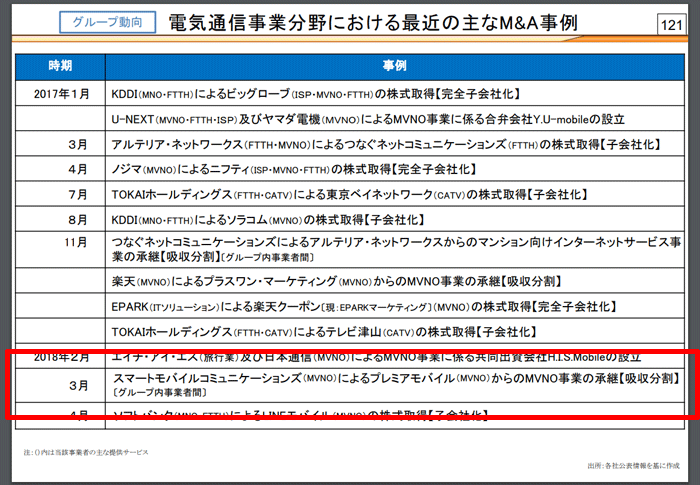The width and height of the screenshot is (700, 485).
Task: Click the 2017年1月 date cell
Action: 62,94
